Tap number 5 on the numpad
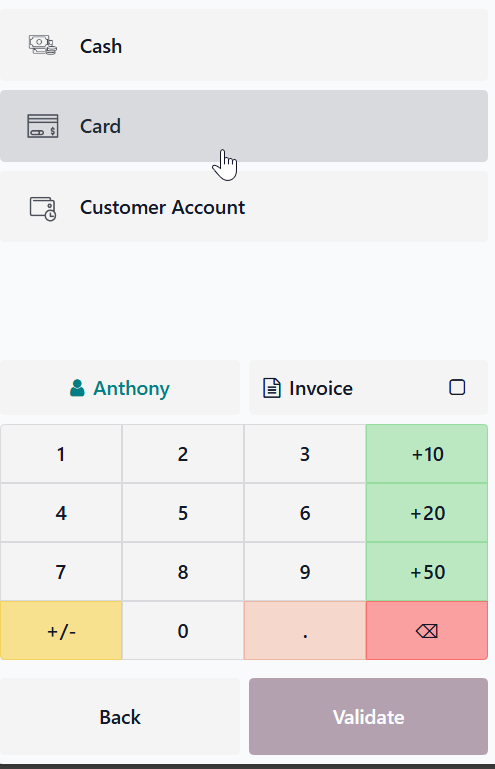The height and width of the screenshot is (769, 495). point(182,513)
